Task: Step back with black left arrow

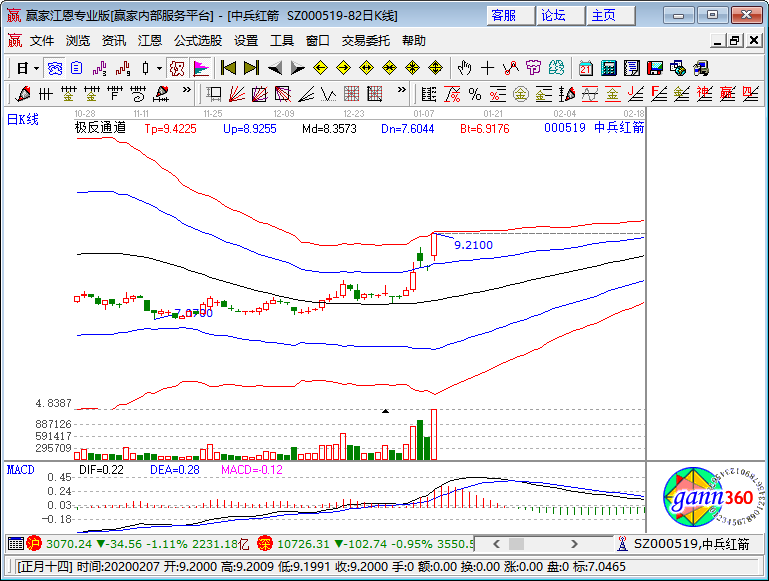Action: click(x=274, y=68)
